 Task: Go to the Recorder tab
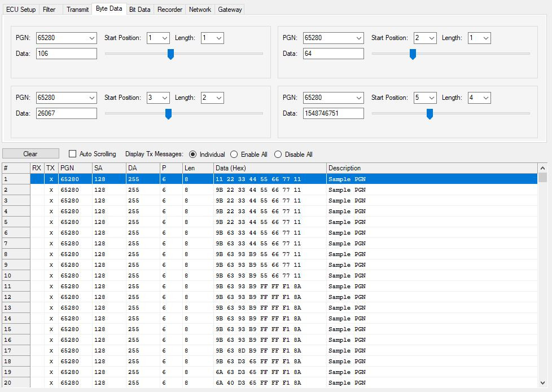tap(169, 10)
